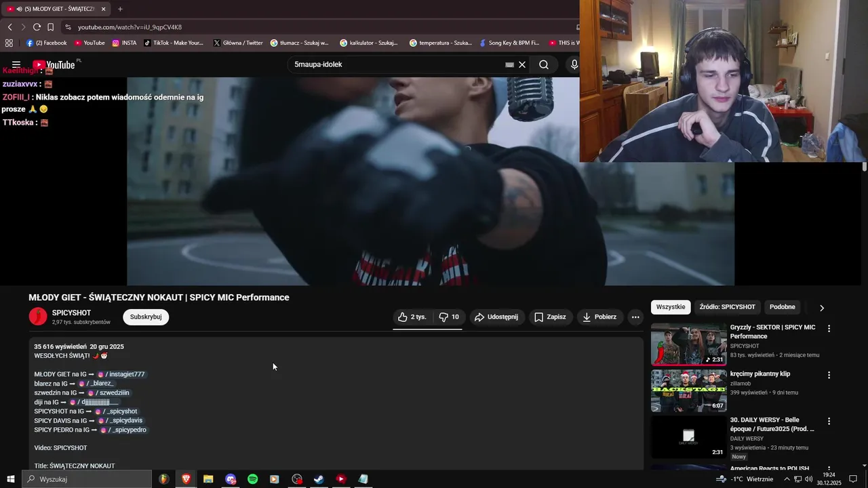The width and height of the screenshot is (868, 488).
Task: Open FL Studio from taskbar
Action: click(x=164, y=479)
